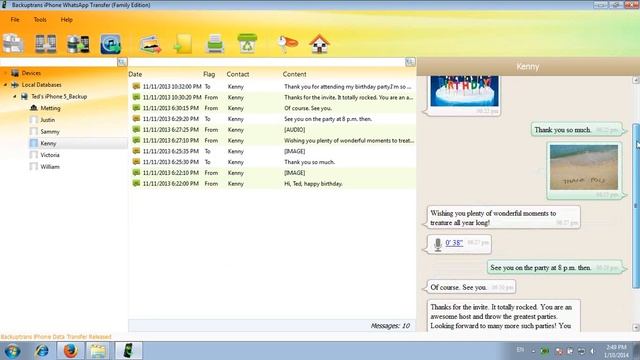Screen dimensions: 640x360
Task: Sort messages by the Flag column header
Action: 209,74
